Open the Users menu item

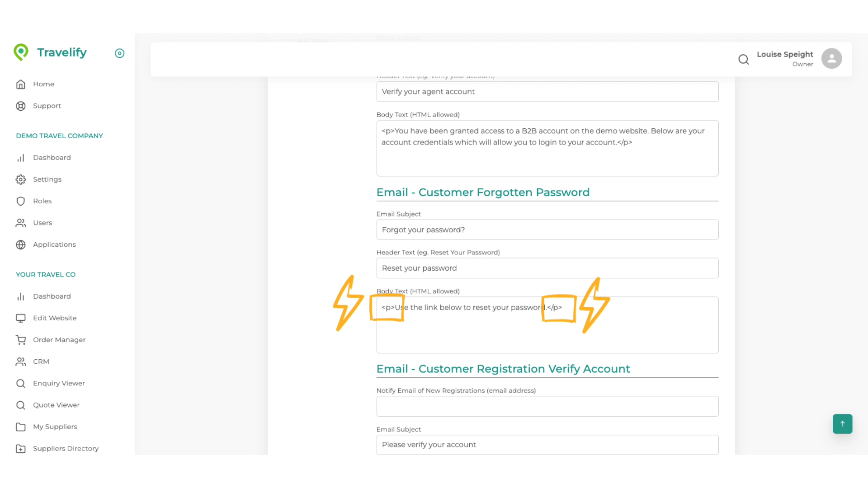point(42,223)
